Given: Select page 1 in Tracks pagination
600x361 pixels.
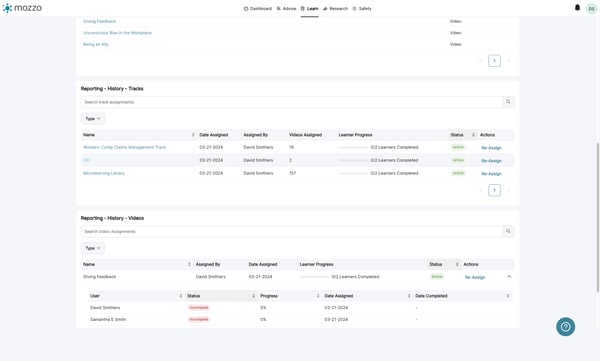Looking at the screenshot, I should 494,190.
